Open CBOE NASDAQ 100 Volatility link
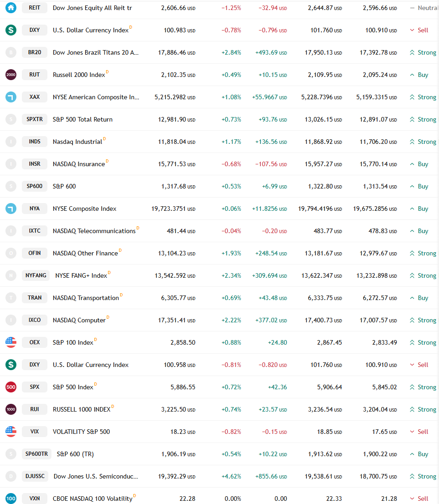This screenshot has height=504, width=439. pyautogui.click(x=92, y=499)
